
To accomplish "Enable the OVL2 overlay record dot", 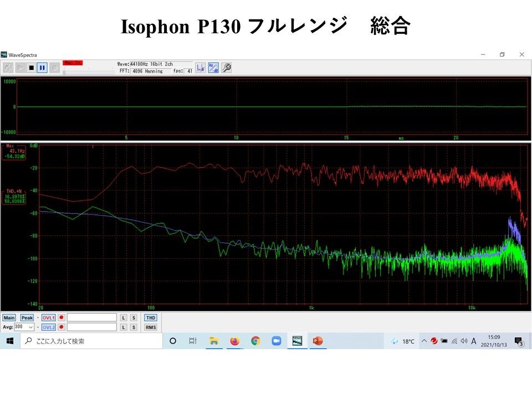I will click(x=62, y=327).
